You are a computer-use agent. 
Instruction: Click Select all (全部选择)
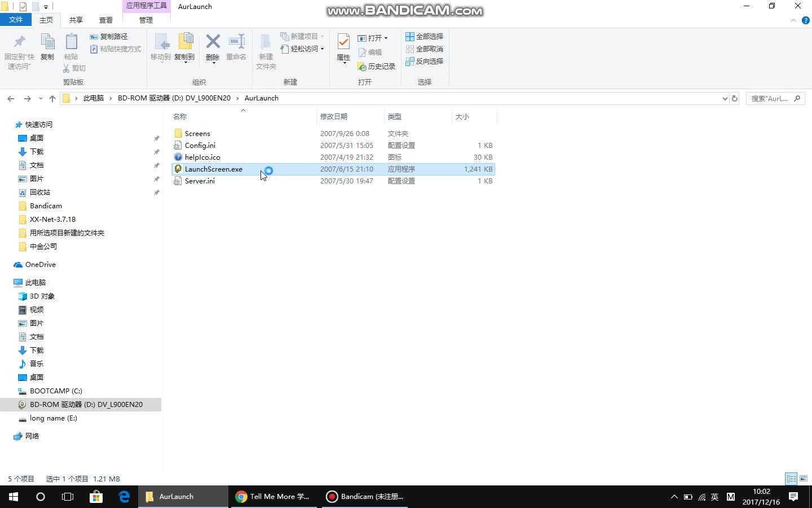coord(424,37)
